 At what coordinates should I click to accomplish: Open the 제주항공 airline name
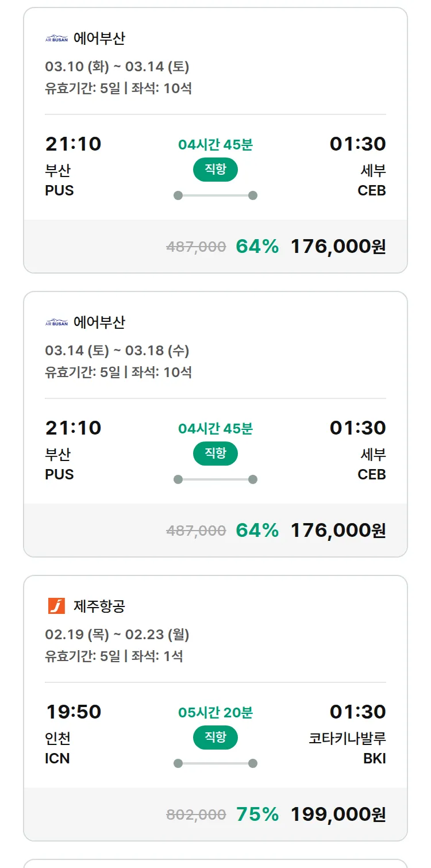pos(99,606)
